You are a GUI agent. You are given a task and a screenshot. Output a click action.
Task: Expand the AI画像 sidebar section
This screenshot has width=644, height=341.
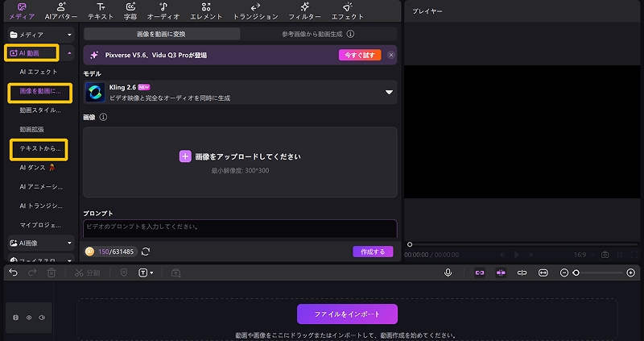pos(41,243)
